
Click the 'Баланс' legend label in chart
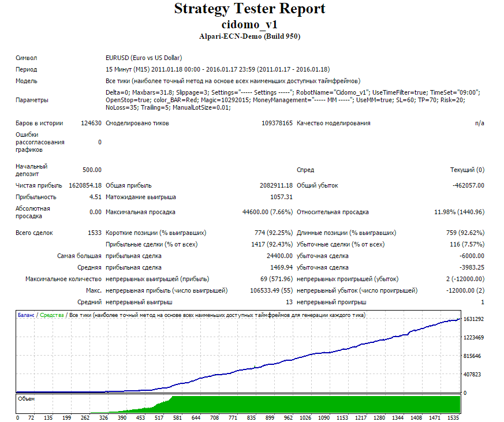tap(26, 315)
